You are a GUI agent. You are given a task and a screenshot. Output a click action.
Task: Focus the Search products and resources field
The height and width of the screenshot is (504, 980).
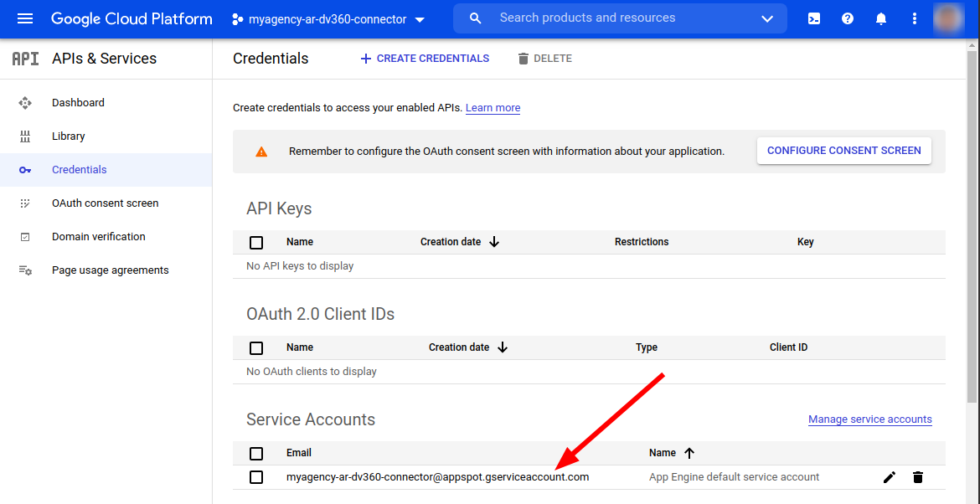620,18
